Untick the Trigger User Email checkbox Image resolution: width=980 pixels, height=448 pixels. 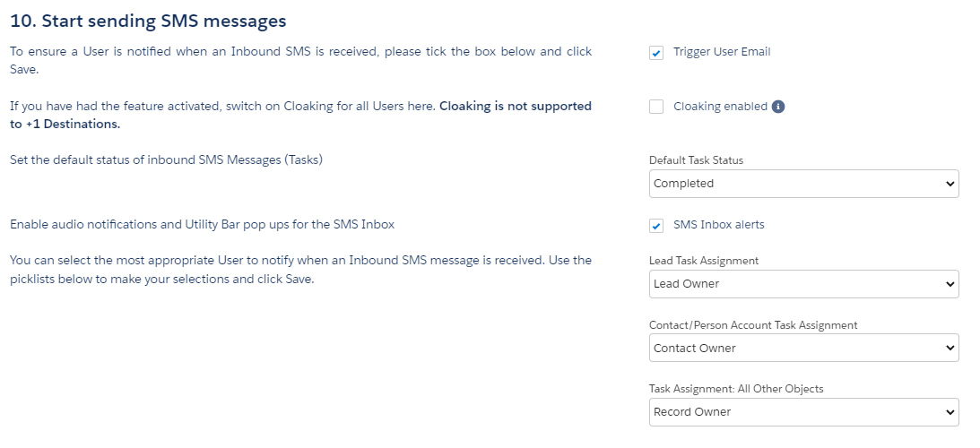(656, 53)
